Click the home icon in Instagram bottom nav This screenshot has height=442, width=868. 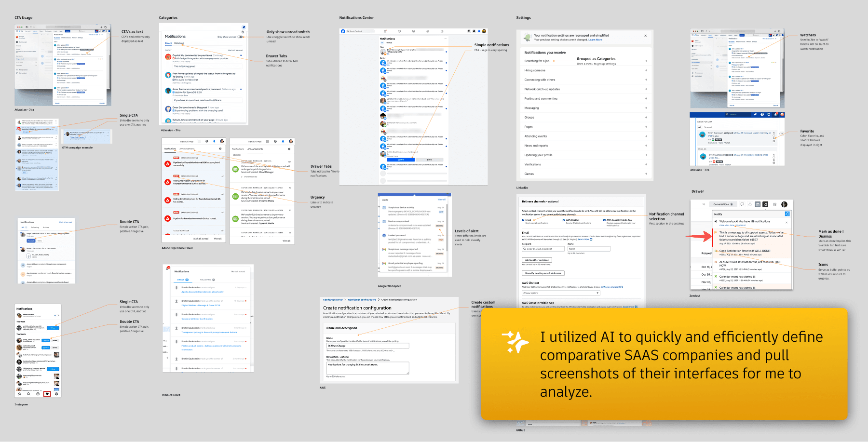[19, 394]
